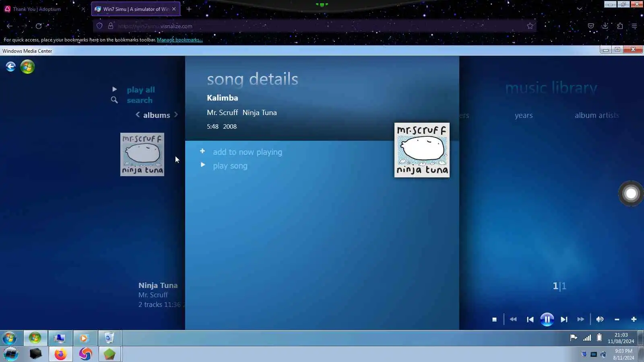
Task: Click the green Media Center start logo
Action: click(27, 66)
